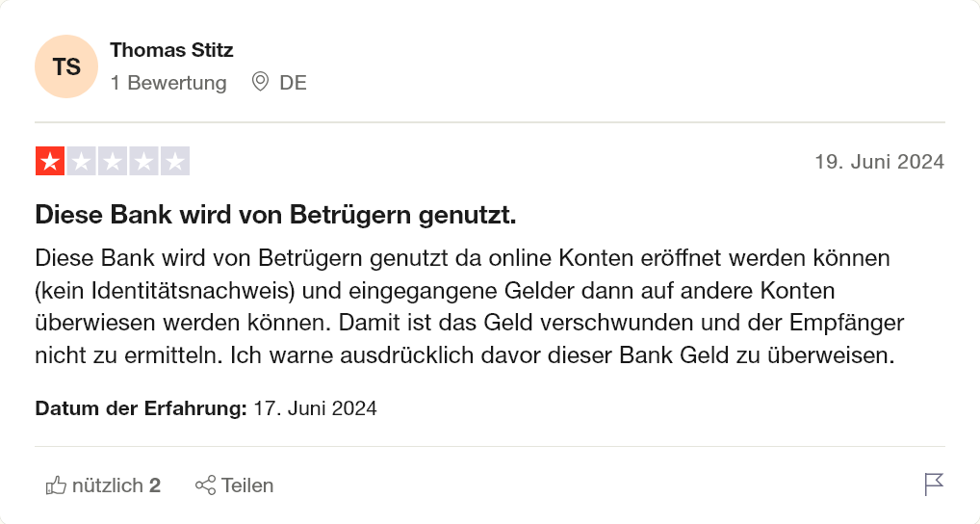Click the fourth grey star
Image resolution: width=980 pixels, height=524 pixels.
143,161
